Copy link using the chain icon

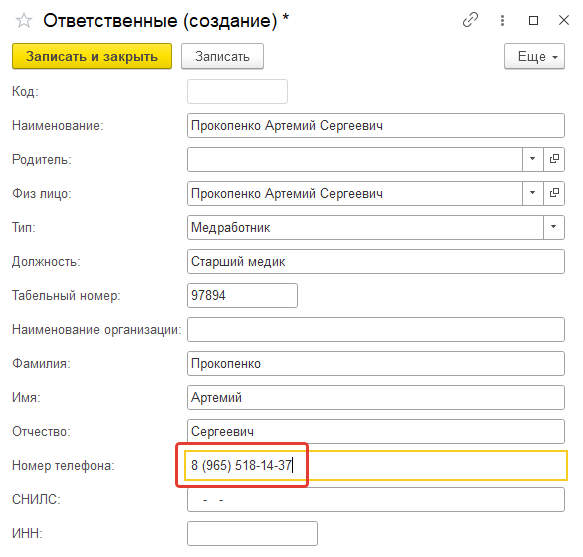[x=470, y=20]
